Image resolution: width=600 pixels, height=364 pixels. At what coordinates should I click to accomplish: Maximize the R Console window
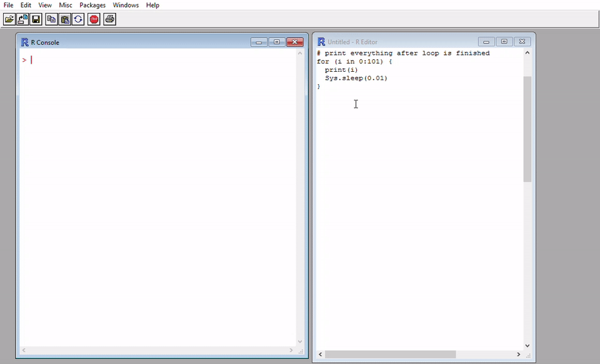pos(277,42)
